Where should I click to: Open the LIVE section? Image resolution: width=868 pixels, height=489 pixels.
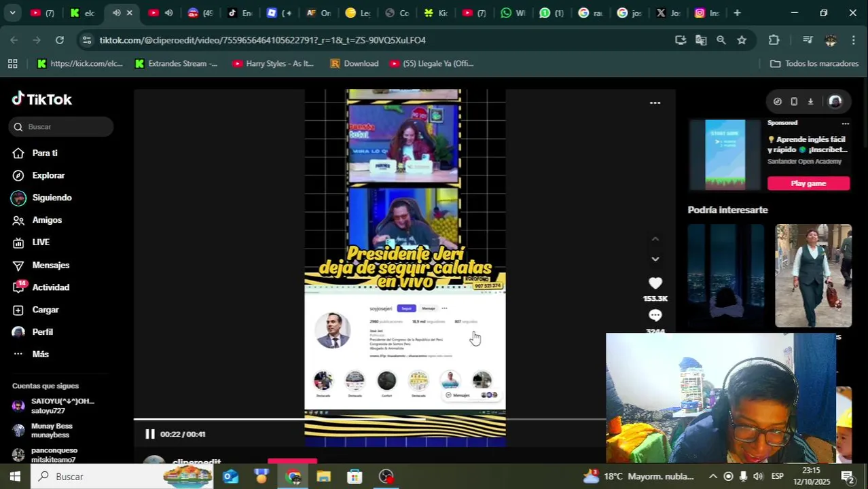coord(41,242)
